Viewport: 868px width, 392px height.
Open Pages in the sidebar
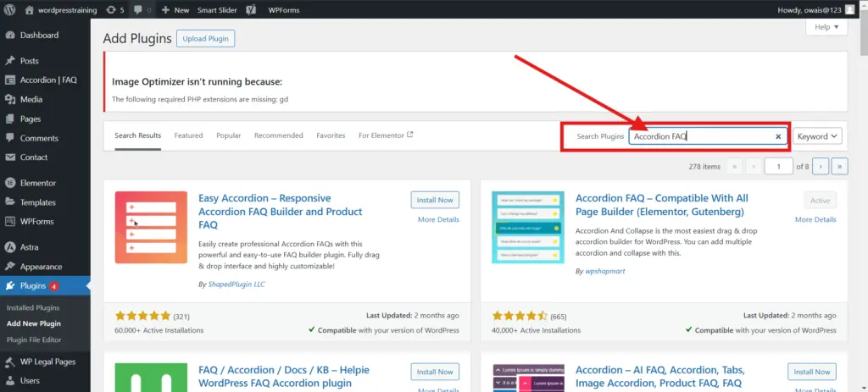[31, 119]
